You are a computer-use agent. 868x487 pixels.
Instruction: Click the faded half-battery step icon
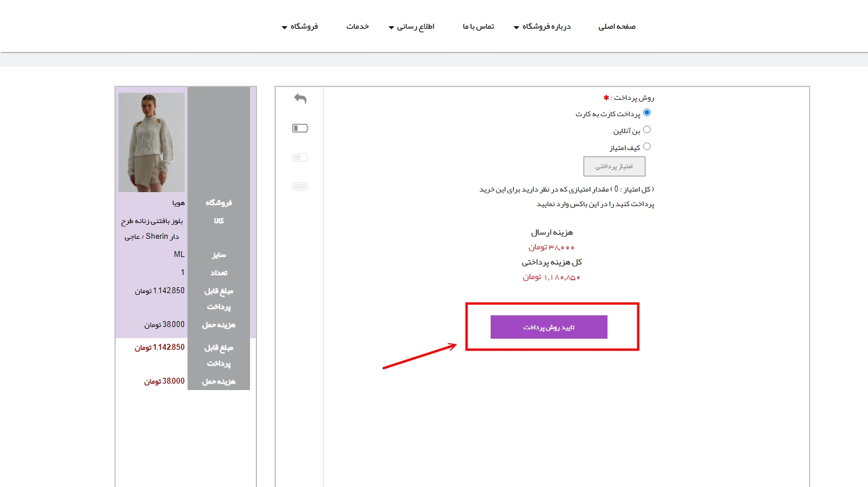point(300,157)
